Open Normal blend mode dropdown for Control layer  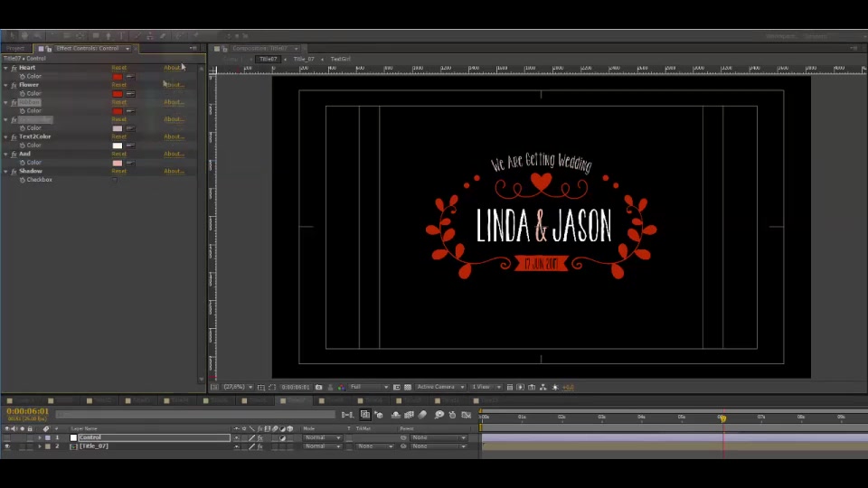322,437
